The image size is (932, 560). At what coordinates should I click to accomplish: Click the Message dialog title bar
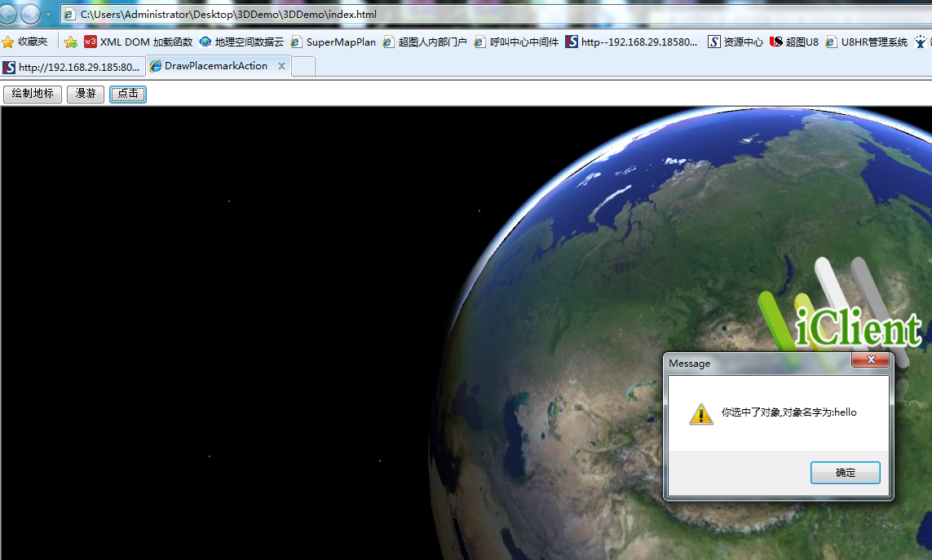758,364
